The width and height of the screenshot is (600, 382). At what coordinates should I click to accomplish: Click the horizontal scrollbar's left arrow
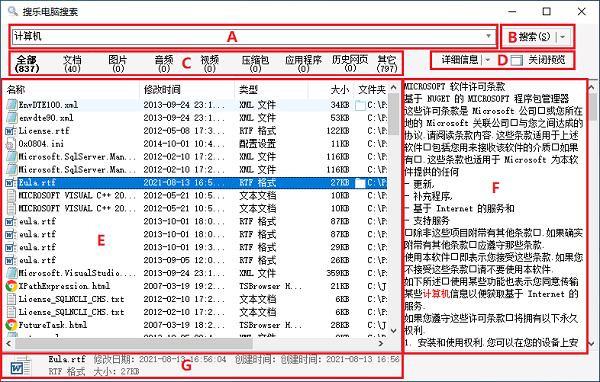click(9, 343)
